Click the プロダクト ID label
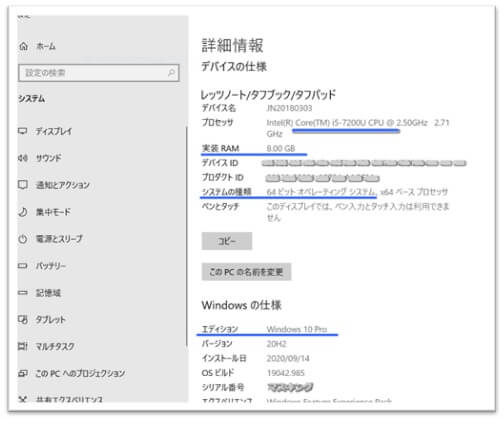The image size is (504, 421). click(x=222, y=177)
